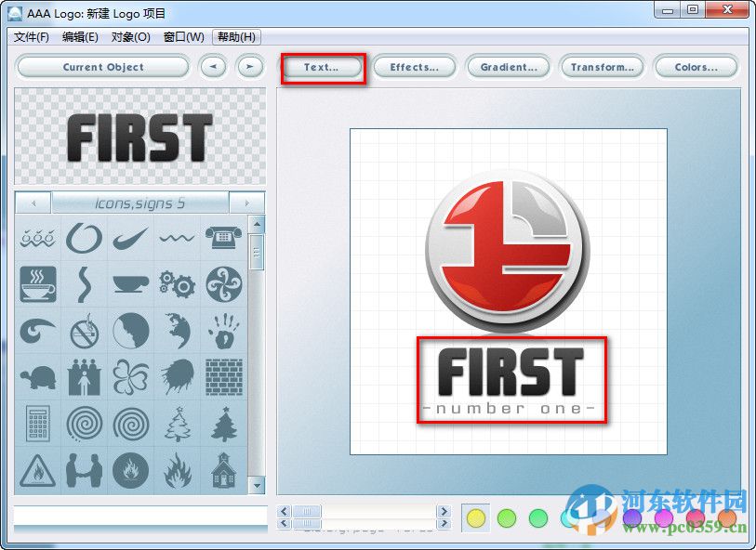Viewport: 756px width, 550px height.
Task: Pick the yellow color swatch
Action: pyautogui.click(x=475, y=518)
